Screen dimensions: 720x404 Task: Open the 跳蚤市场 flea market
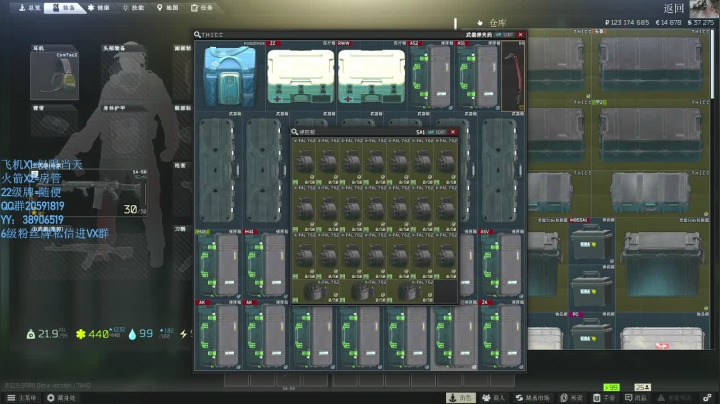[x=533, y=398]
